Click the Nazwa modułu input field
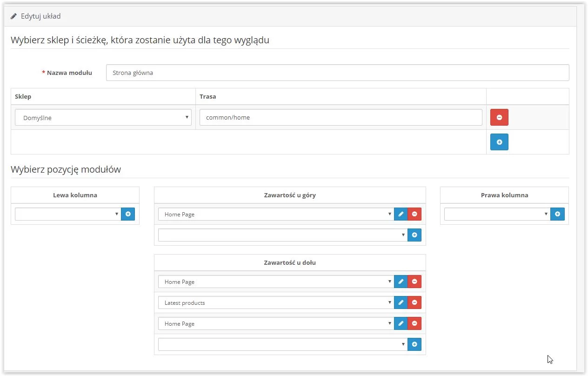588x376 pixels. pyautogui.click(x=337, y=73)
